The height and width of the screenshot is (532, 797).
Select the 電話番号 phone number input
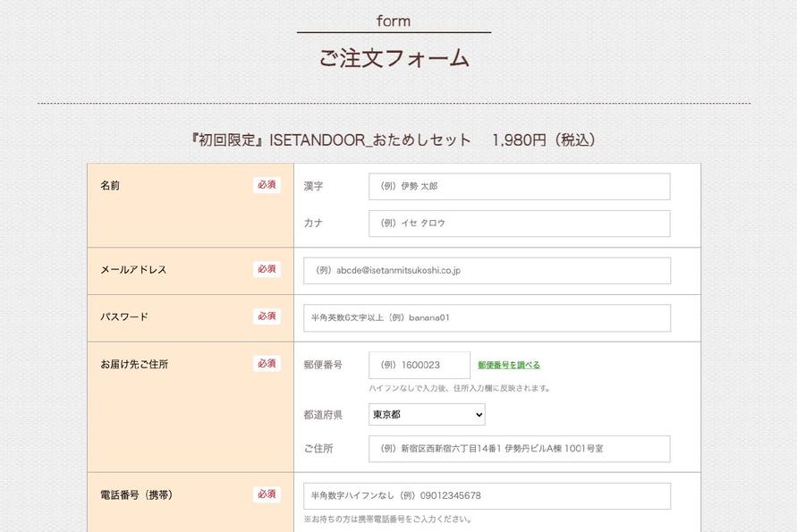pos(487,496)
